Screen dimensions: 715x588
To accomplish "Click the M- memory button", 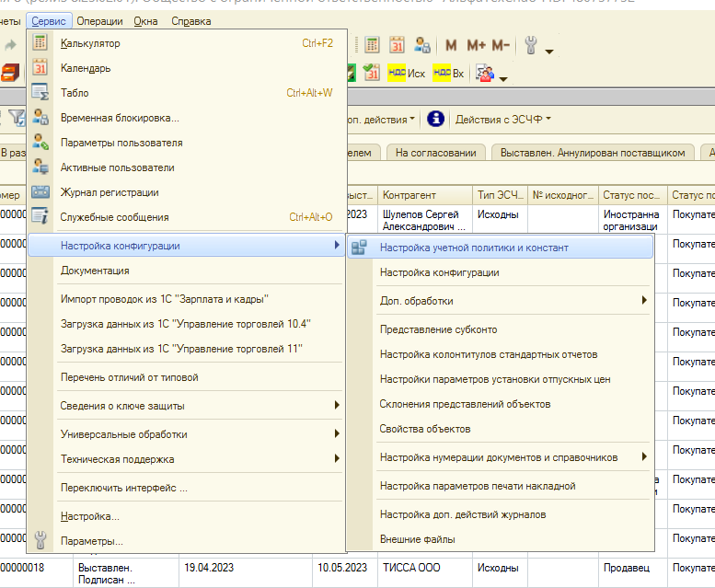I will pos(501,45).
